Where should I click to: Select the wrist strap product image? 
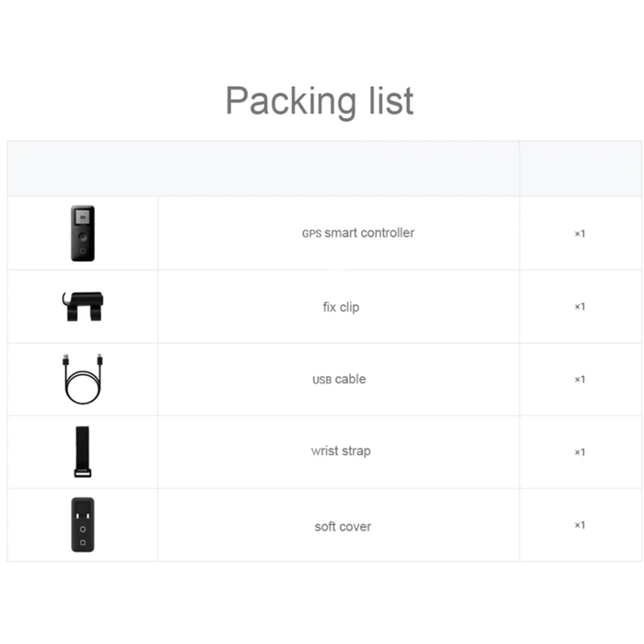tap(82, 452)
